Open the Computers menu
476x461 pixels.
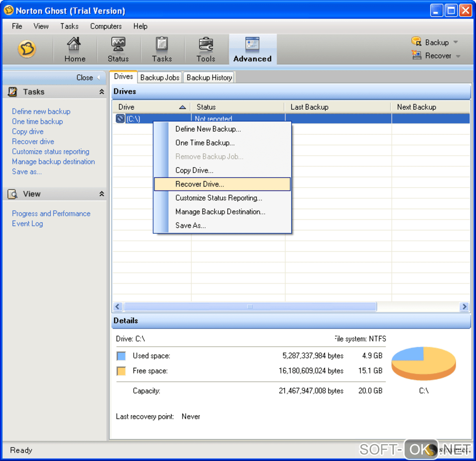click(106, 27)
